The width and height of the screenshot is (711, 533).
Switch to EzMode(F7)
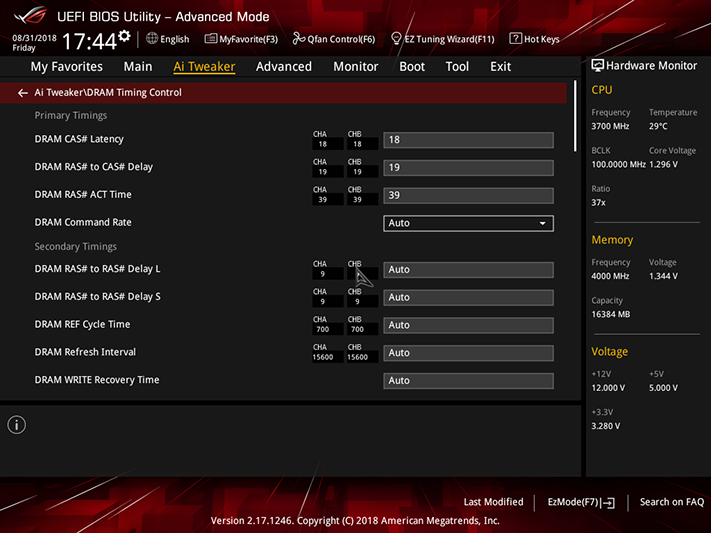click(581, 502)
